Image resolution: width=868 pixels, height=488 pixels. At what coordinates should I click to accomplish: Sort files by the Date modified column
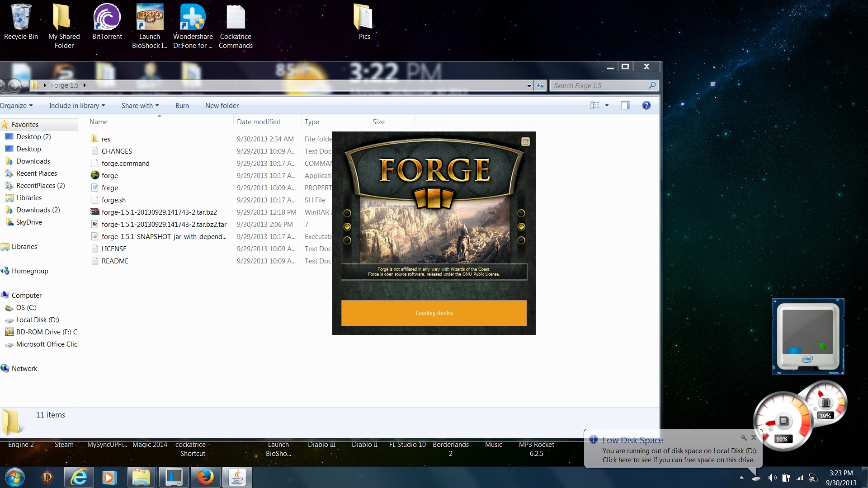[259, 122]
